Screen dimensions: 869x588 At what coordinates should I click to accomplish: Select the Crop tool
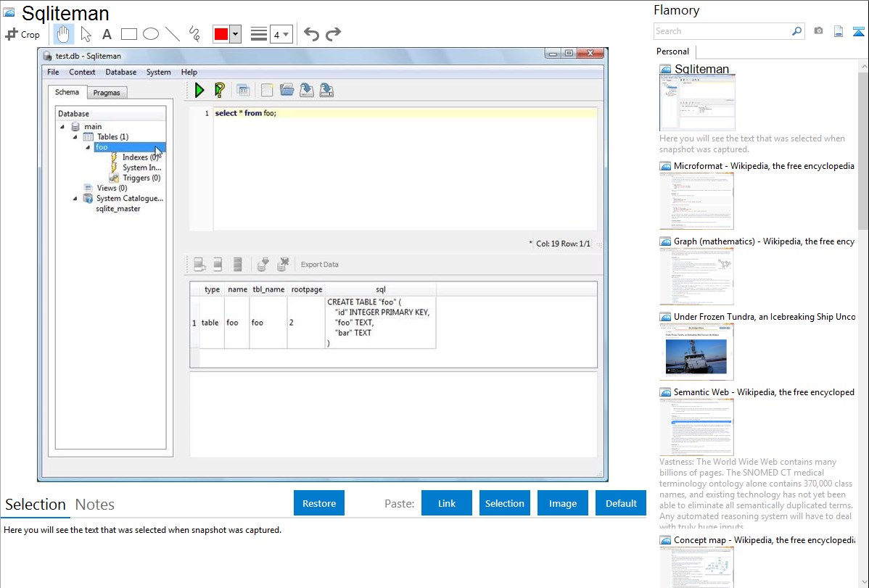pyautogui.click(x=22, y=34)
